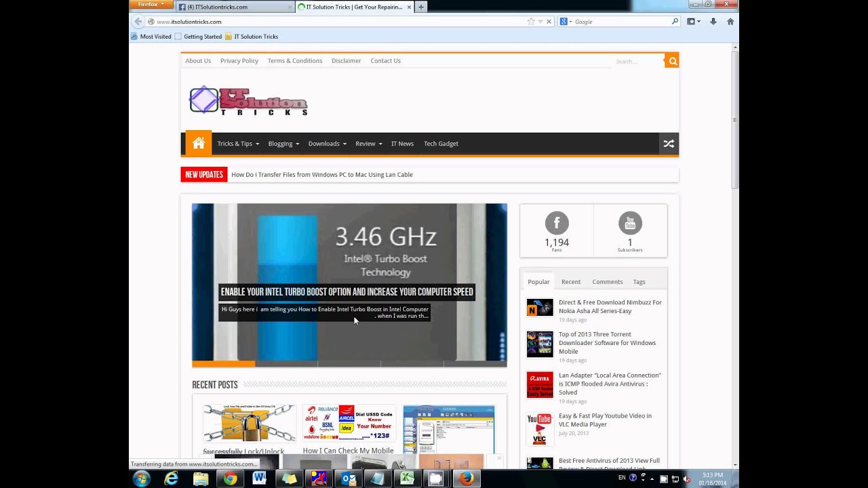This screenshot has height=488, width=868.
Task: Open the Downloads arrow icon
Action: point(713,22)
